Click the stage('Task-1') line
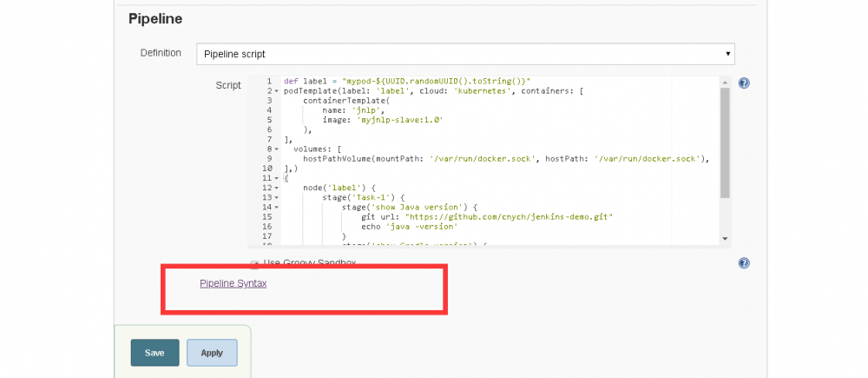Image resolution: width=868 pixels, height=378 pixels. click(x=364, y=198)
